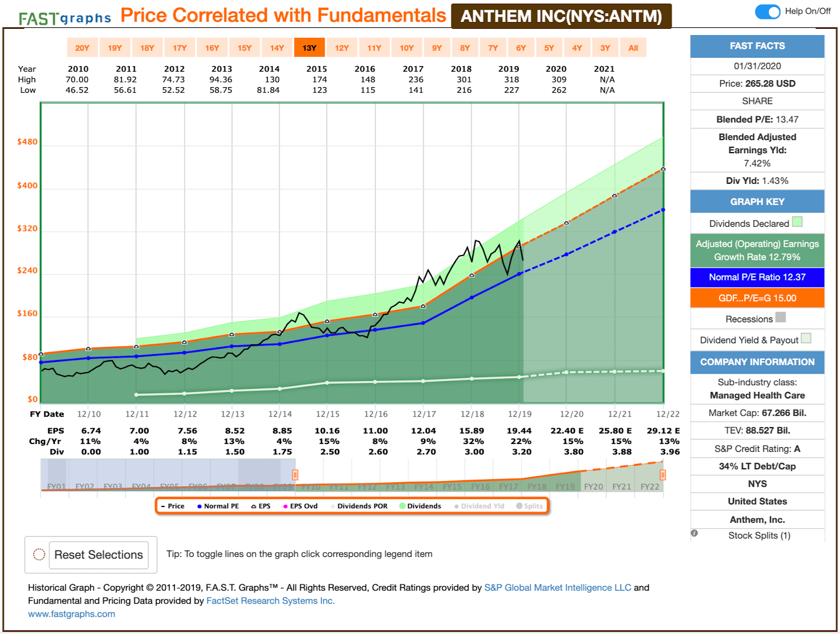
Task: Select the 19Y time range tab
Action: [115, 48]
